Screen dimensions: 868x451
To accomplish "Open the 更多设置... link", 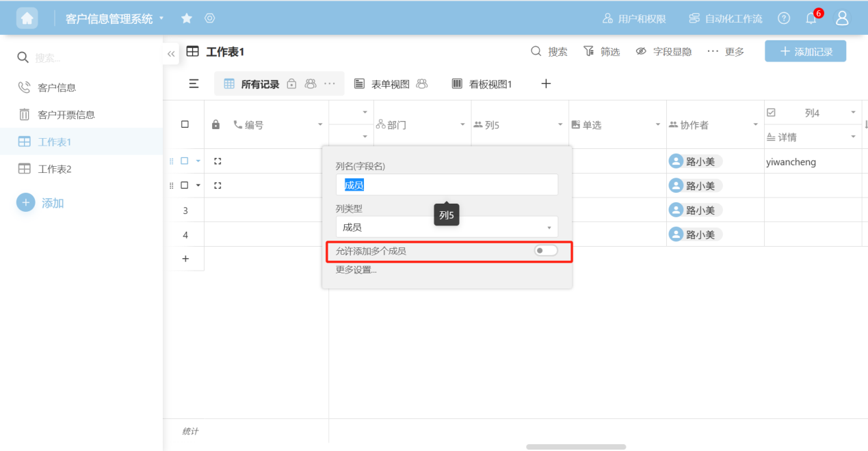I will click(x=356, y=270).
